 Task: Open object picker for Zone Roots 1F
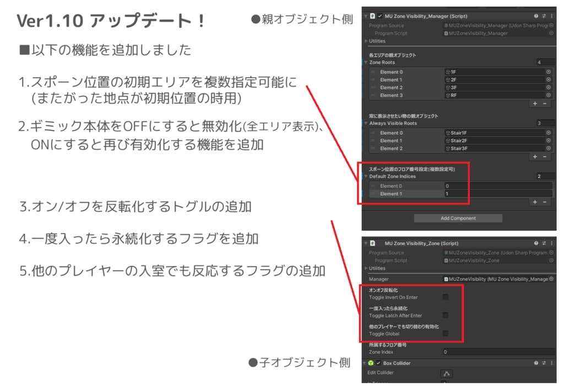coord(549,72)
